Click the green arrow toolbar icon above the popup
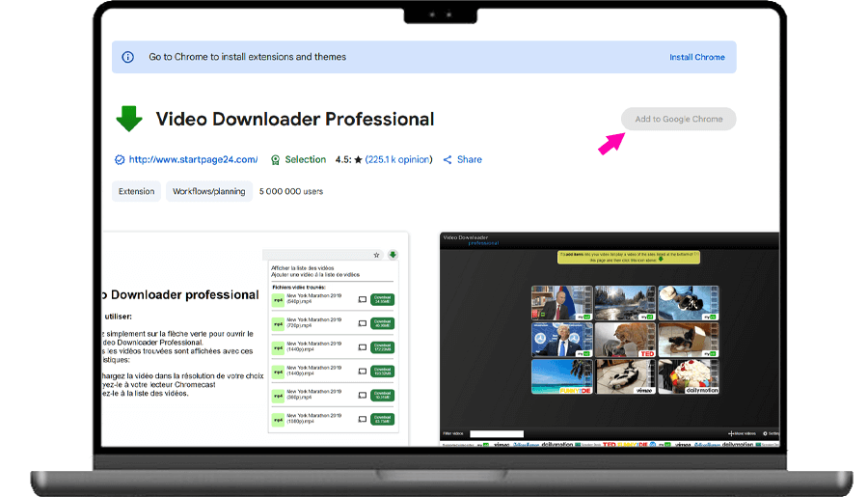Screen dimensions: 868x497 click(393, 255)
